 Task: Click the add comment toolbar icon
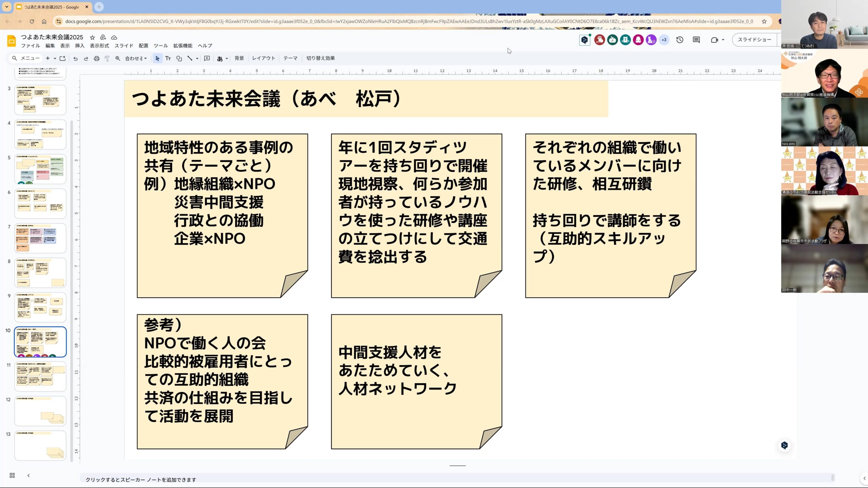(x=207, y=58)
